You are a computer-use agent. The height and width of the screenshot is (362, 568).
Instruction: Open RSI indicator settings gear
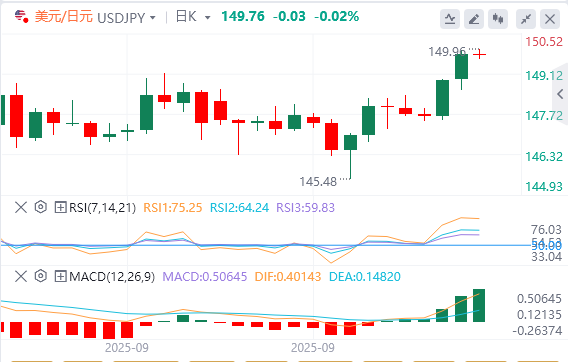[x=41, y=207]
